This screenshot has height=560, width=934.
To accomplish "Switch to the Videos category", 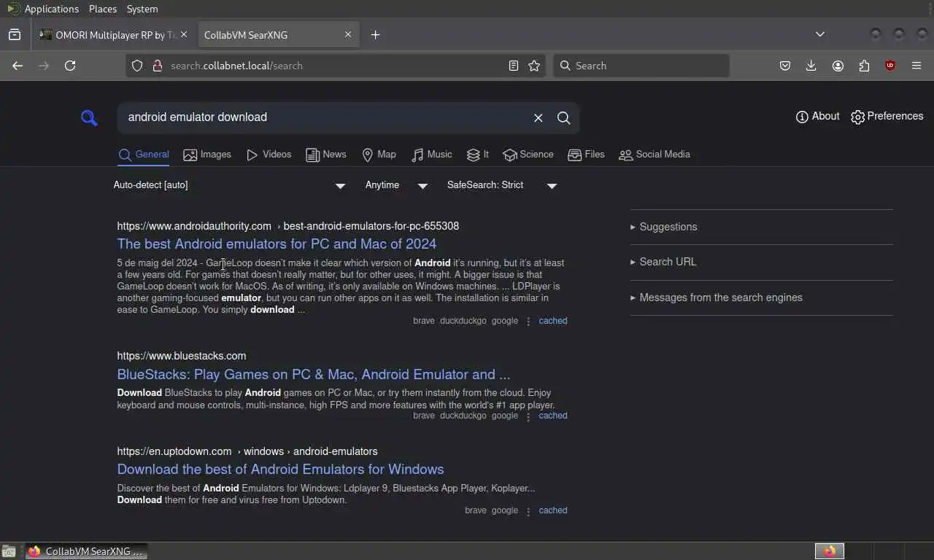I will tap(269, 155).
